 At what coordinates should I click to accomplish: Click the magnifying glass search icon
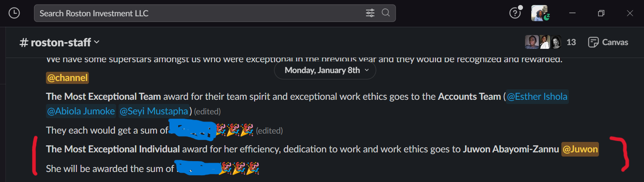coord(386,13)
